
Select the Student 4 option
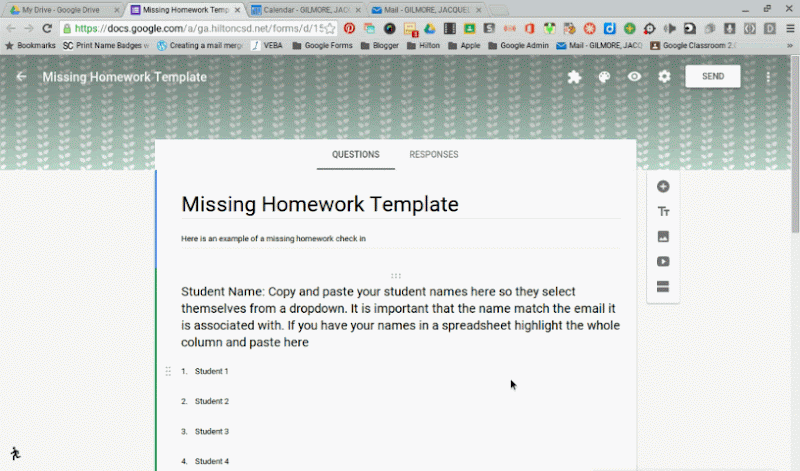[212, 461]
